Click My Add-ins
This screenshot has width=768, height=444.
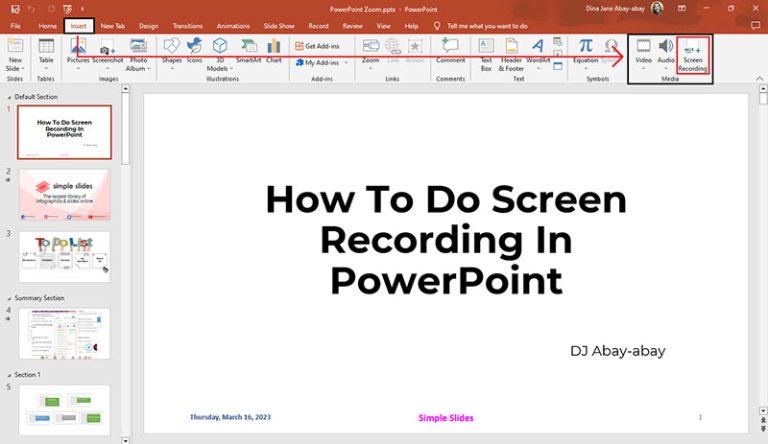pos(318,63)
